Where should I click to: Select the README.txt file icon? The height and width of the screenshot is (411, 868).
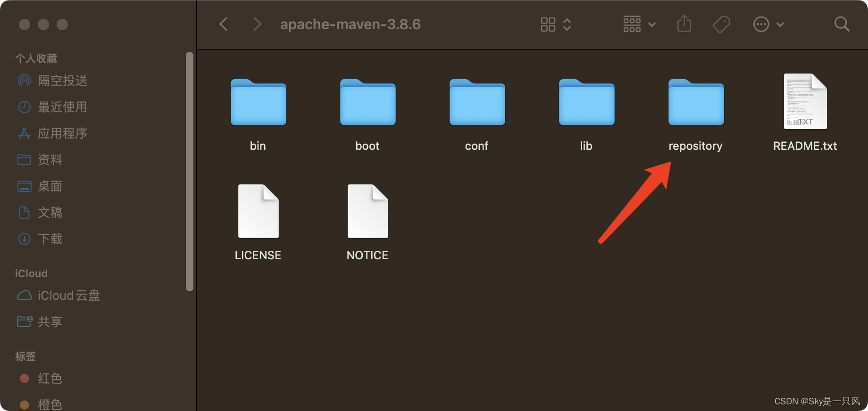pos(805,101)
